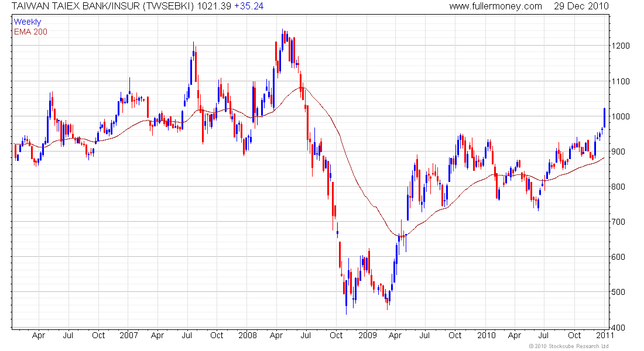Click the 1000 price axis label

(x=621, y=116)
